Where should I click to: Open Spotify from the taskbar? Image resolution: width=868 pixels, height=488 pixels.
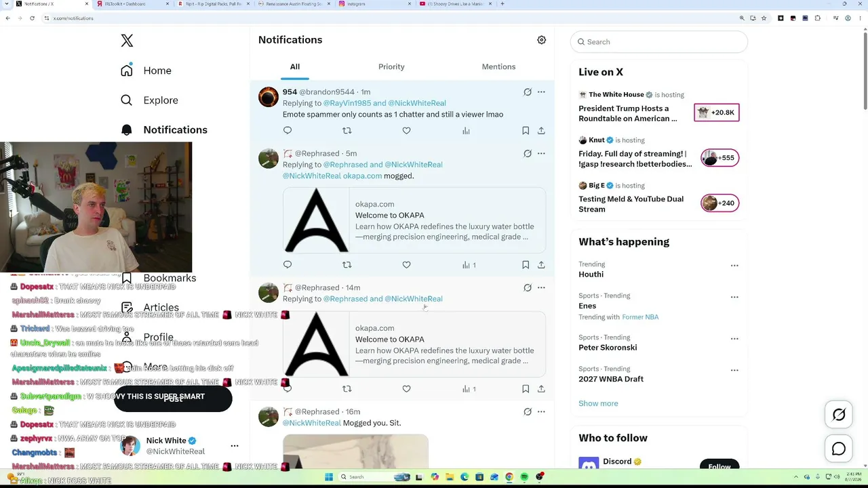click(x=524, y=476)
